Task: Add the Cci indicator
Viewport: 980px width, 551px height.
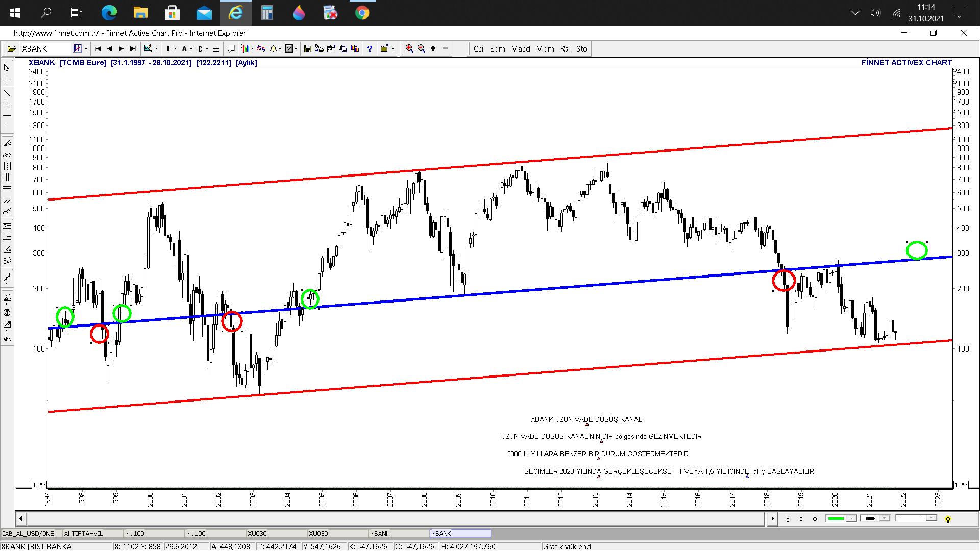Action: (478, 49)
